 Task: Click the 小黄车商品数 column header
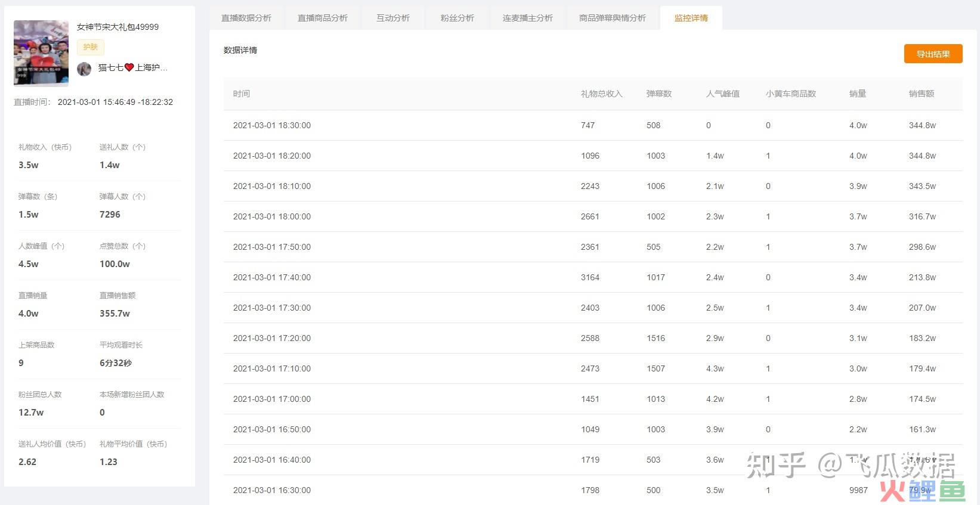[x=791, y=94]
